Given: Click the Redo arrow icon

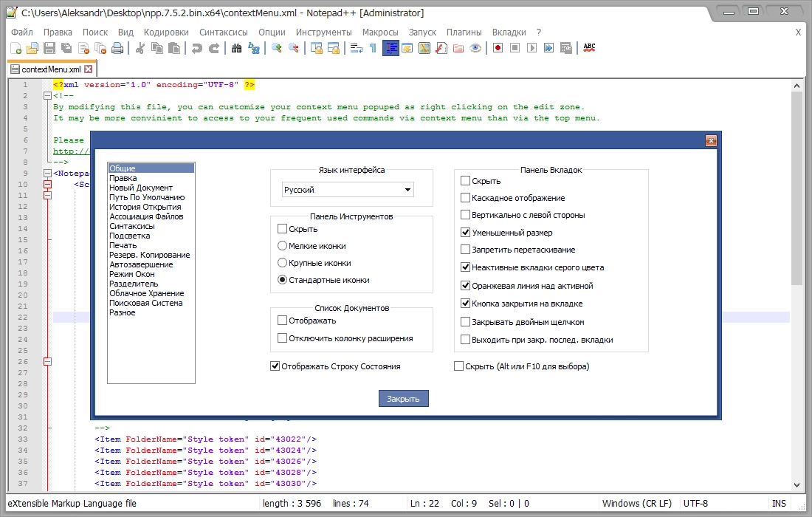Looking at the screenshot, I should coord(214,48).
